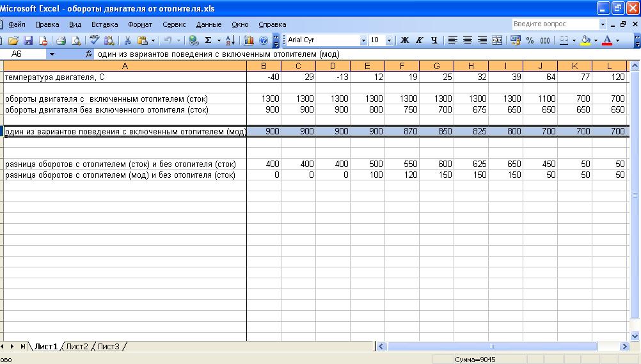
Task: Open the Chart Wizard
Action: tap(249, 40)
